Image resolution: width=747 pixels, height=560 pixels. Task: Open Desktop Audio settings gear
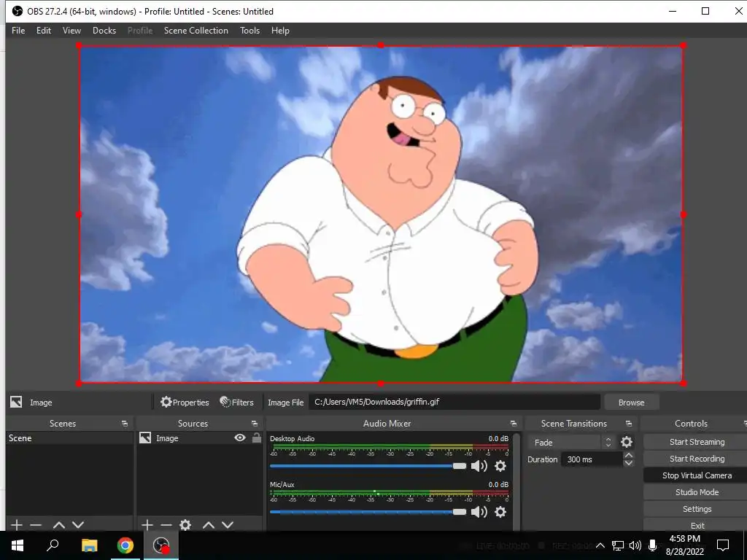[x=500, y=466]
